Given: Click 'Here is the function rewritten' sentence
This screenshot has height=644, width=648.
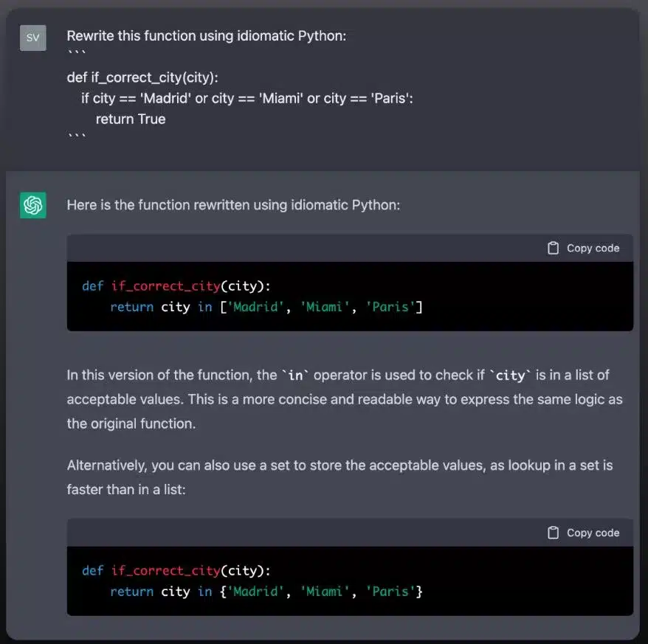Looking at the screenshot, I should tap(233, 205).
